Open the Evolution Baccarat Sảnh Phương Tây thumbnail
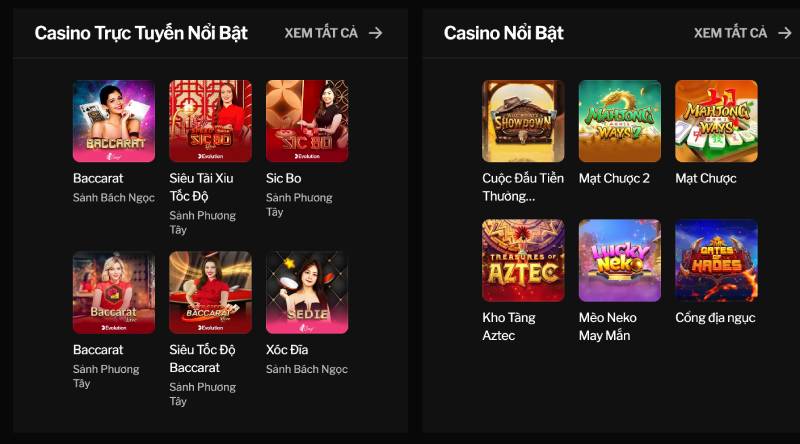Viewport: 800px width, 444px height. point(114,292)
